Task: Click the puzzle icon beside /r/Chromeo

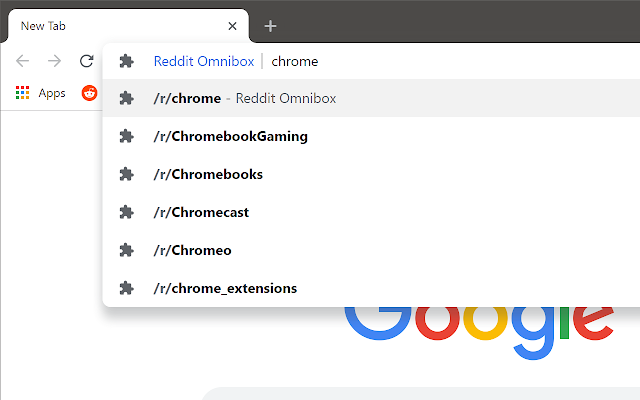Action: click(126, 250)
